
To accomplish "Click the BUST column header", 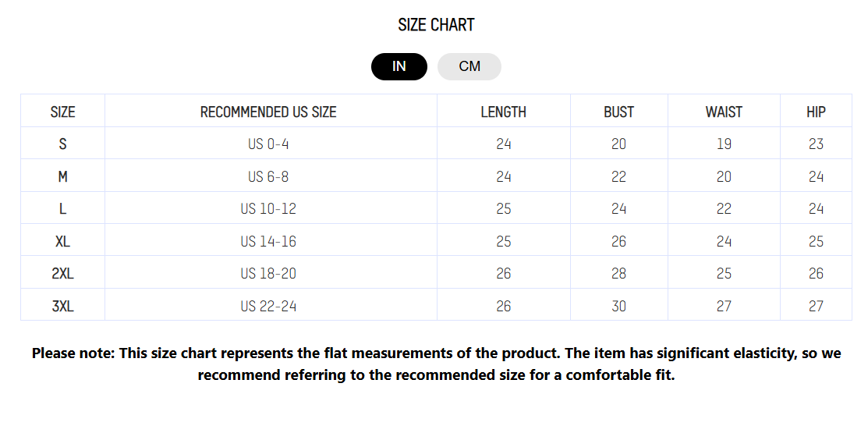I will pyautogui.click(x=618, y=112).
